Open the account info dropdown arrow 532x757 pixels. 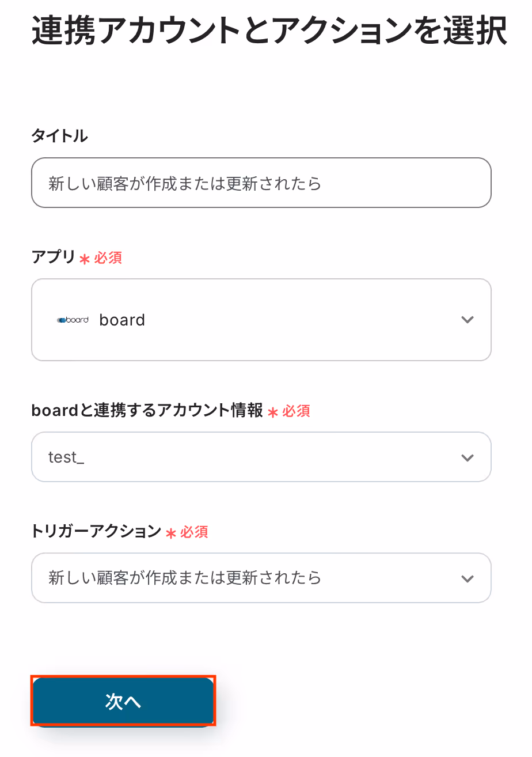468,457
